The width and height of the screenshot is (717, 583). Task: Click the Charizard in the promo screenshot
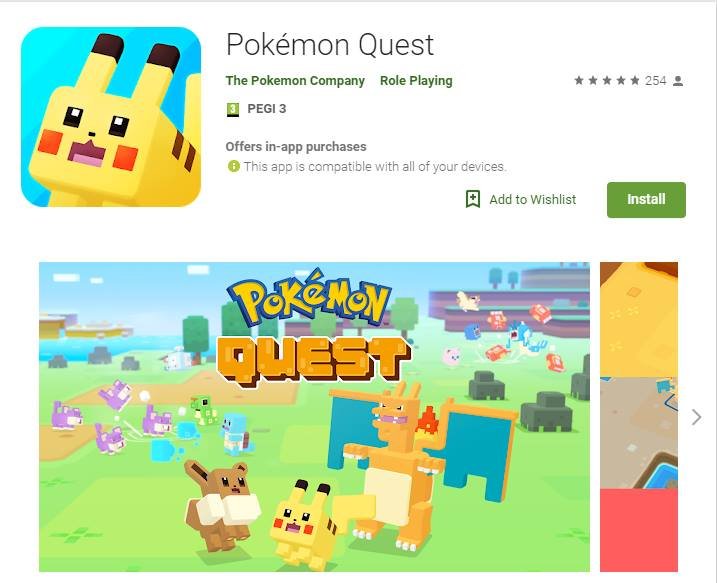[425, 462]
